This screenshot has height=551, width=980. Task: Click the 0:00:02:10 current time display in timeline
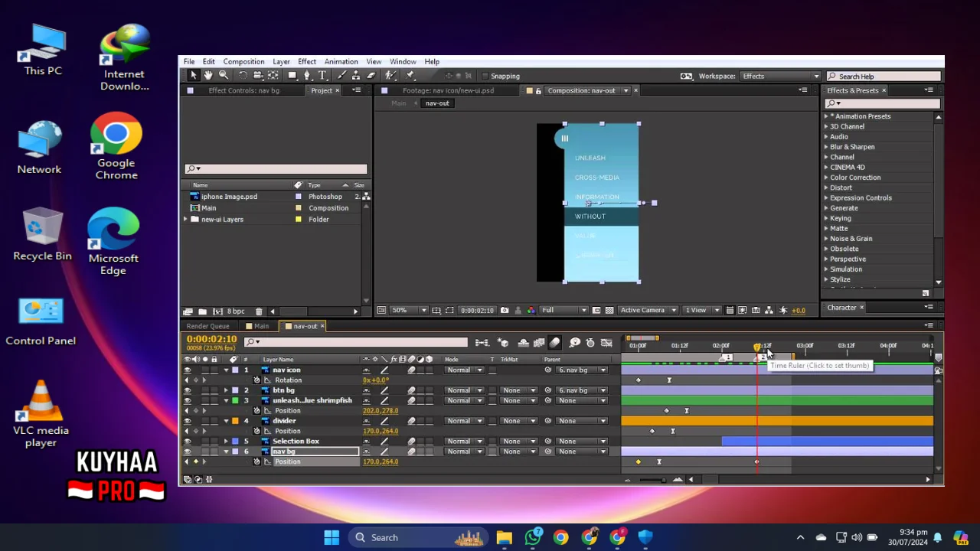[x=211, y=339]
